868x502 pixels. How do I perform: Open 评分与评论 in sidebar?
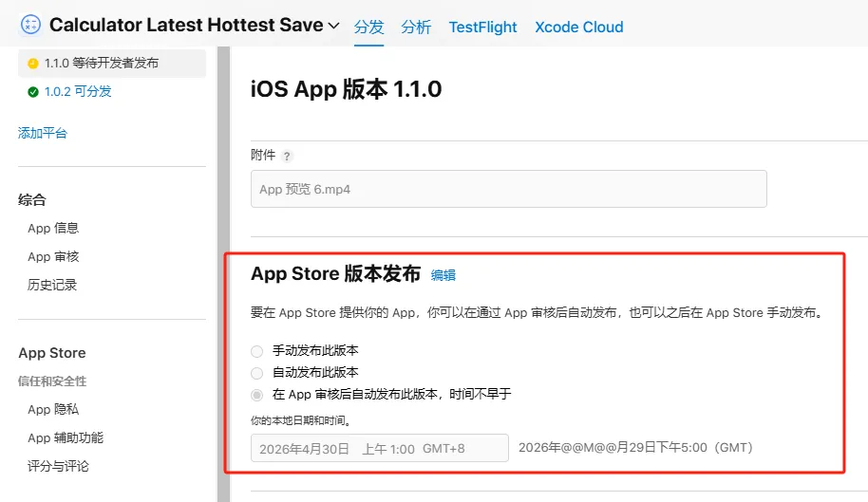pyautogui.click(x=58, y=466)
